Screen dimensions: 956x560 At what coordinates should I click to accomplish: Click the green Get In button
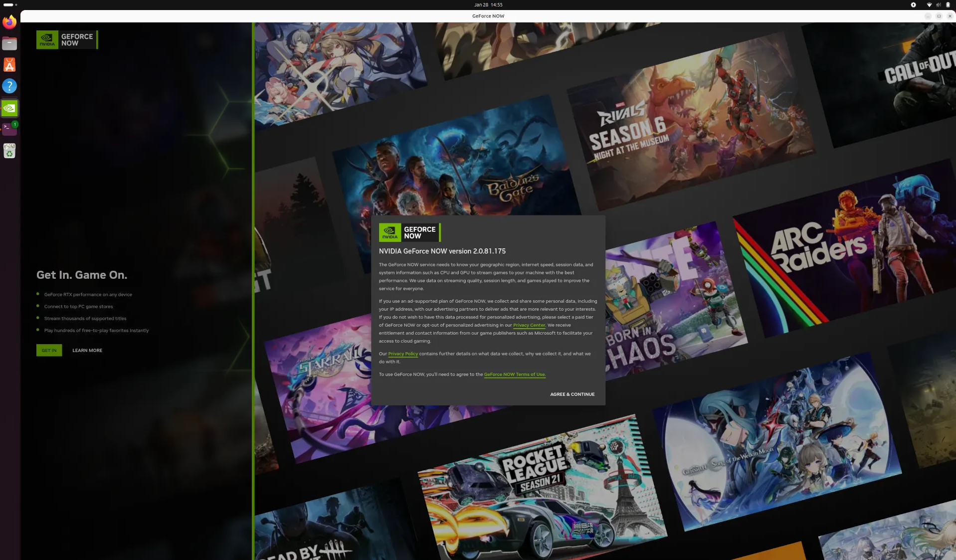click(x=49, y=351)
